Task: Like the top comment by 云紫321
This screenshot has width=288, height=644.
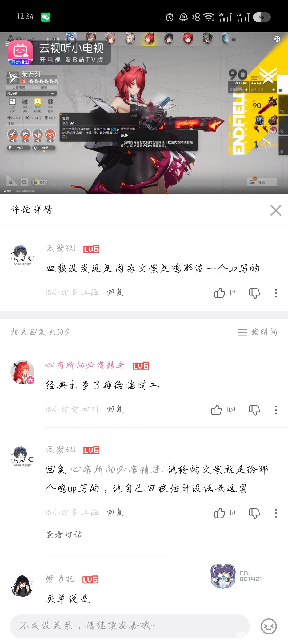Action: [219, 293]
